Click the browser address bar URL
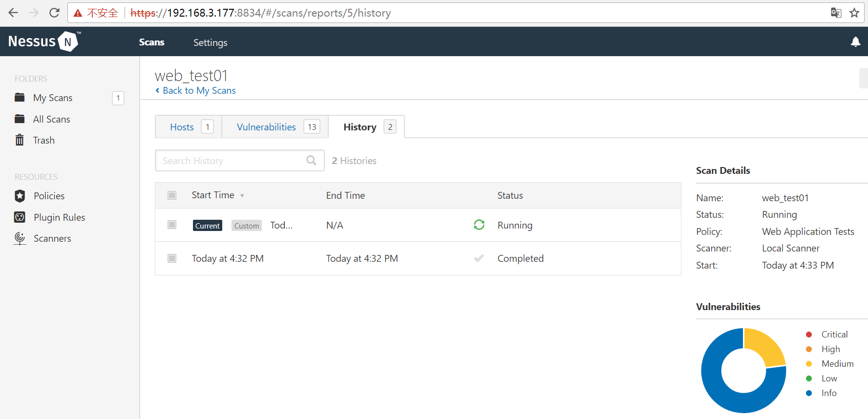This screenshot has height=419, width=868. 261,13
